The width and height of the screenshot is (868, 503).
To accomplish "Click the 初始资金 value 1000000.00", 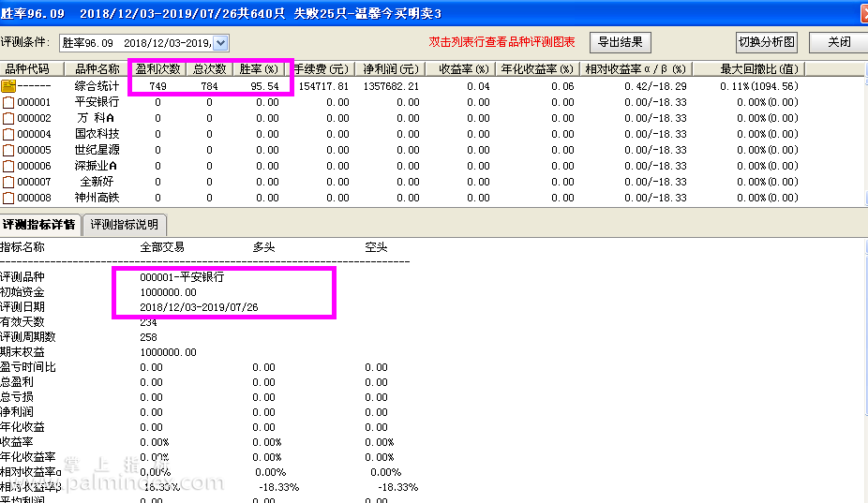I will [169, 292].
